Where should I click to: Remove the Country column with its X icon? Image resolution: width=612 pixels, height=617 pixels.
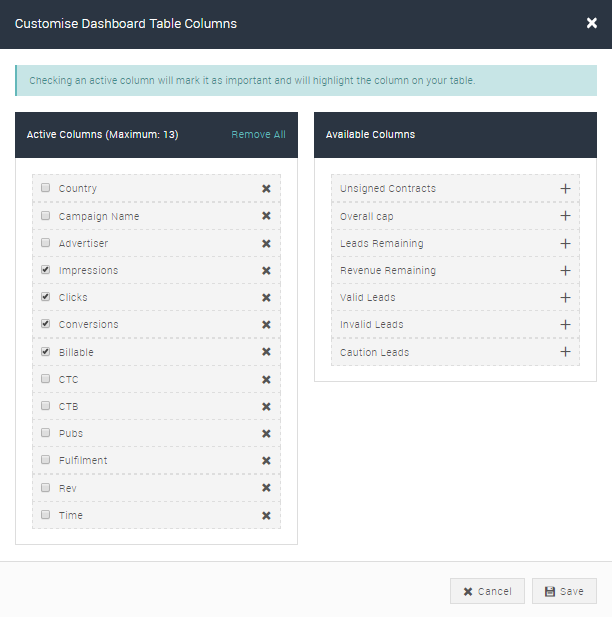tap(266, 189)
